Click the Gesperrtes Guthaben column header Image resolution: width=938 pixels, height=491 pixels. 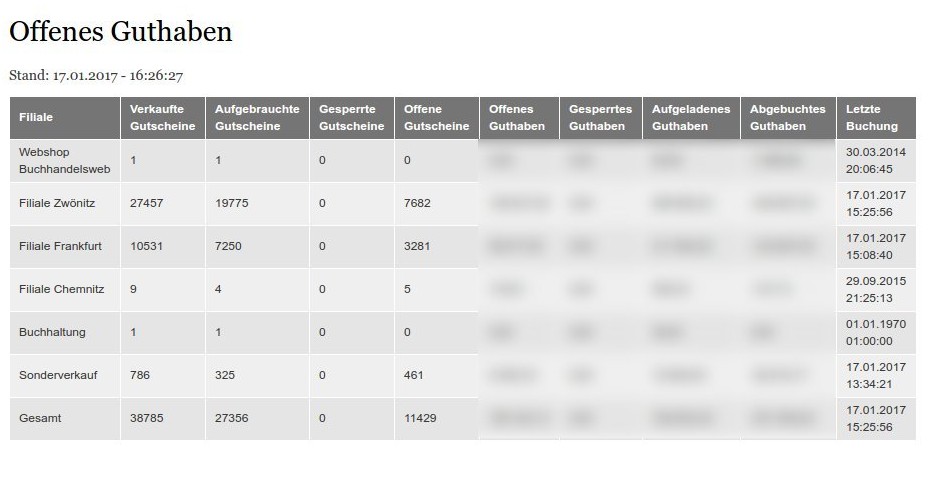(x=601, y=118)
